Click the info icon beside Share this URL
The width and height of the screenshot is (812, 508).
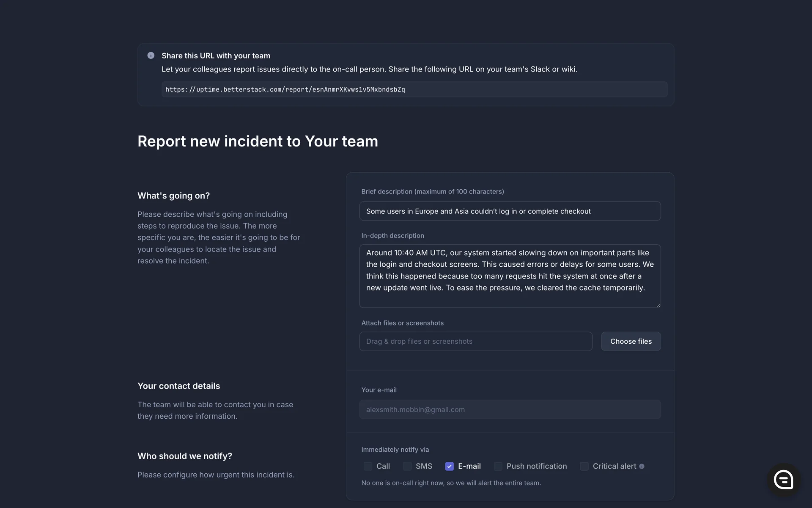pos(151,55)
